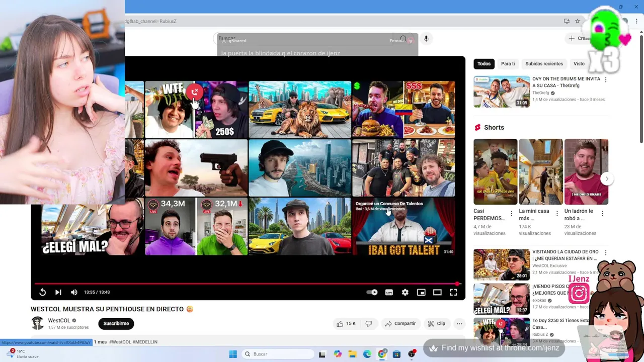Click the address bar URL text

[x=151, y=21]
